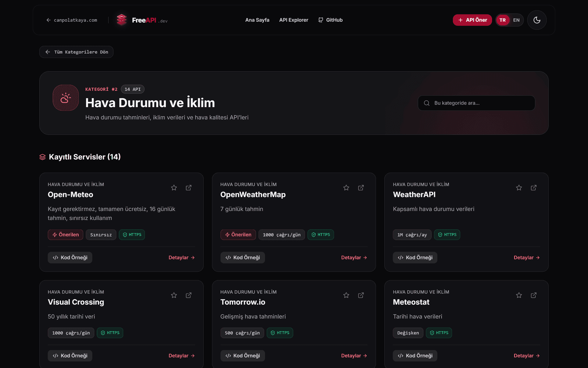View Detaylar for Open-Meteo

point(182,258)
